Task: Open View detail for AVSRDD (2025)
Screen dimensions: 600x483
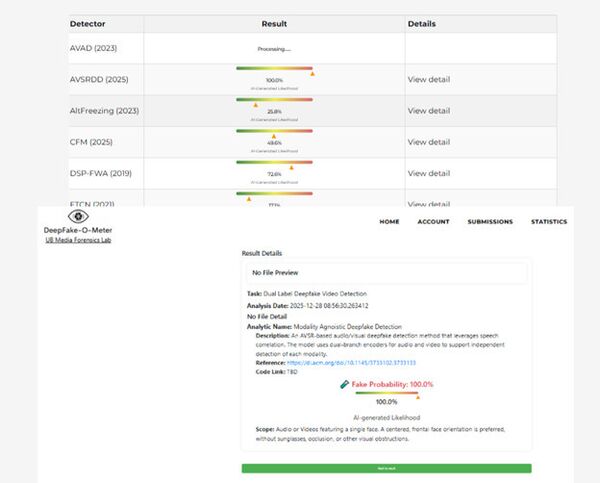Action: click(429, 79)
